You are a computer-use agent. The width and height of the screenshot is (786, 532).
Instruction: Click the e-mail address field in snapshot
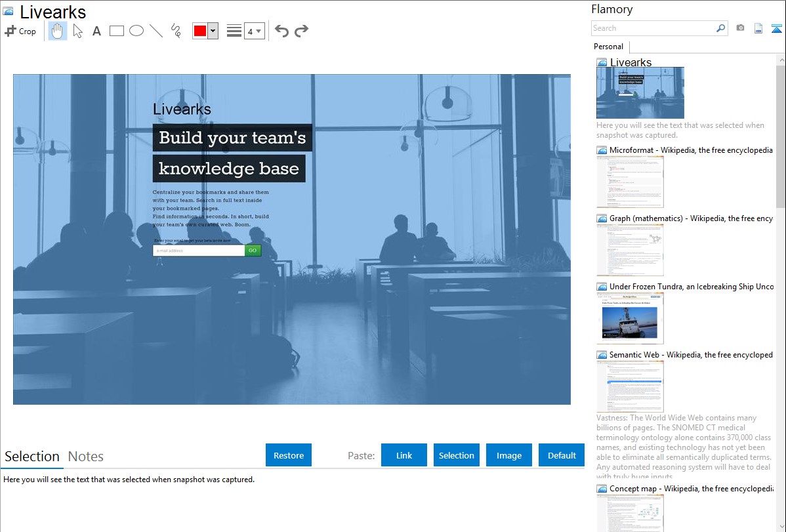tap(199, 250)
